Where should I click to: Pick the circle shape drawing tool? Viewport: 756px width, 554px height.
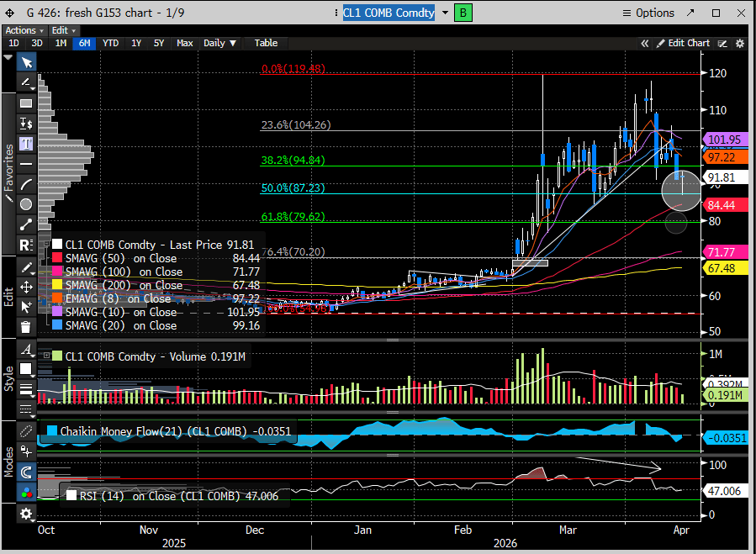[x=26, y=204]
